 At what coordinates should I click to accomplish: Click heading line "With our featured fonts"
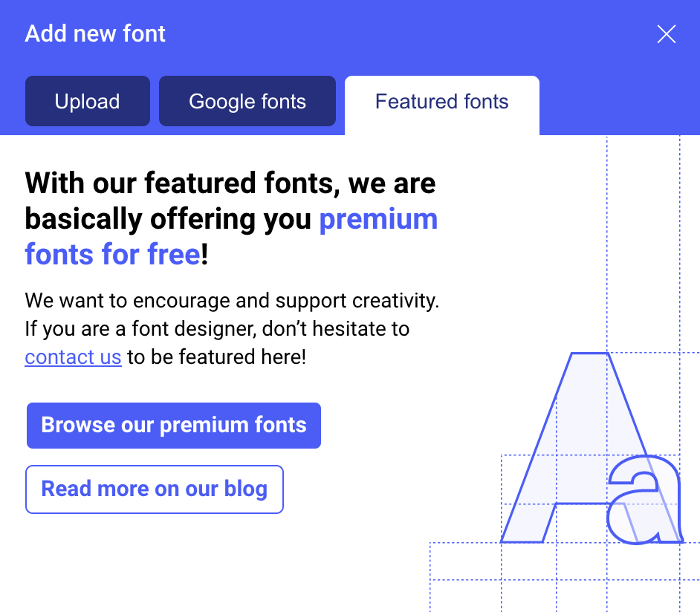[230, 183]
